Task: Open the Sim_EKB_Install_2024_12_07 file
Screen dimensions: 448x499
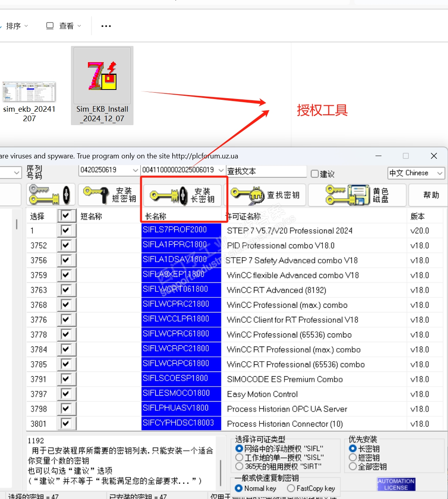Action: 102,86
